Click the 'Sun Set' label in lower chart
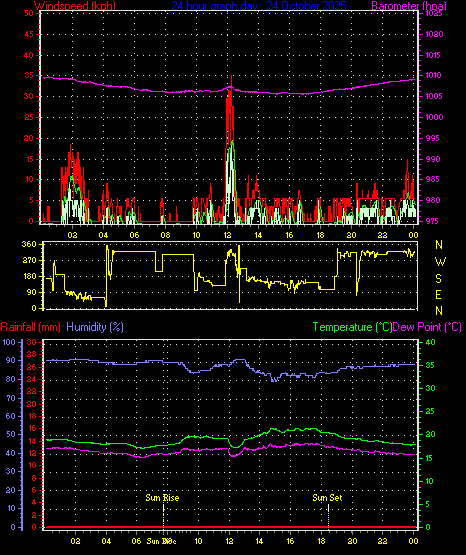Image resolution: width=466 pixels, height=555 pixels. pyautogui.click(x=327, y=498)
